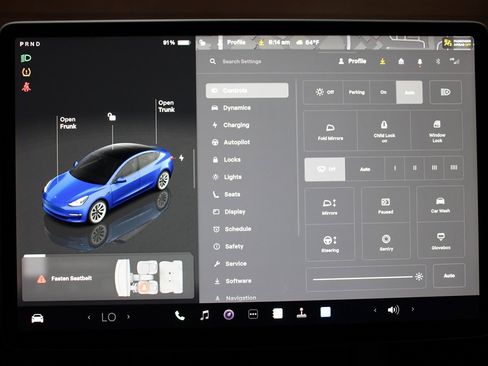
Task: Tap the high beam headlight button
Action: coord(446,92)
